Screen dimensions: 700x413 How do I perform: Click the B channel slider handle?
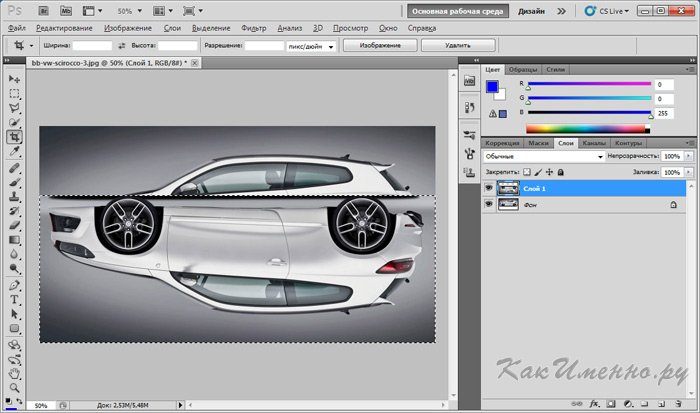click(x=651, y=116)
